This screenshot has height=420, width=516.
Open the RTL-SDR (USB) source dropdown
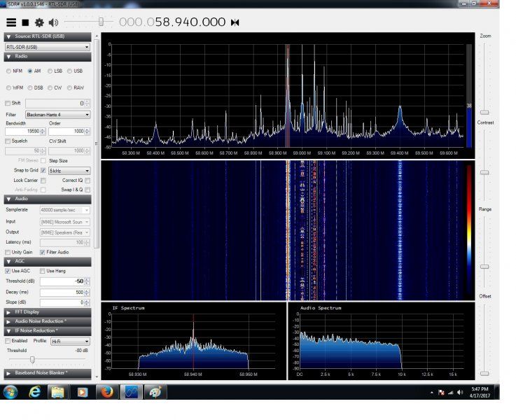(48, 47)
